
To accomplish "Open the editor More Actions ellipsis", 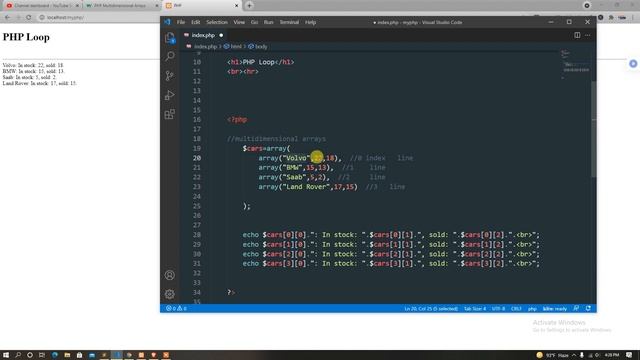I will 588,35.
